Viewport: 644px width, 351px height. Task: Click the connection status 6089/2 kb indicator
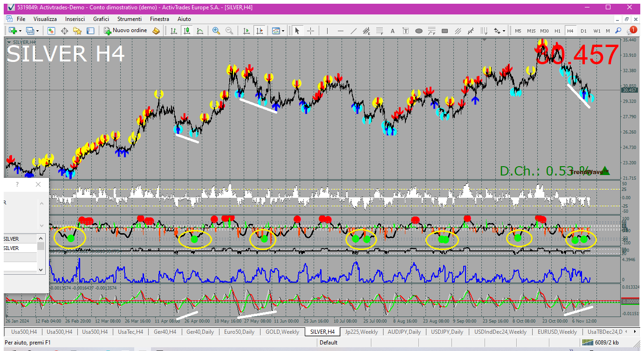(x=601, y=343)
